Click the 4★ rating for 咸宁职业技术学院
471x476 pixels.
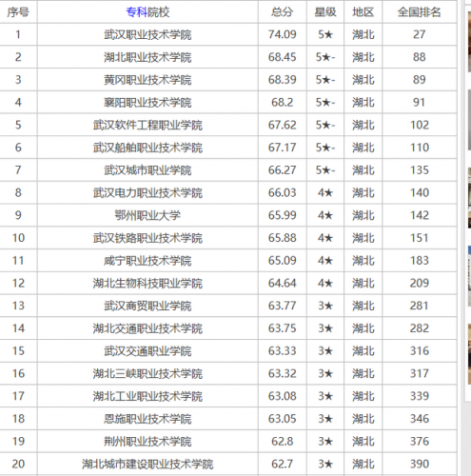(325, 261)
